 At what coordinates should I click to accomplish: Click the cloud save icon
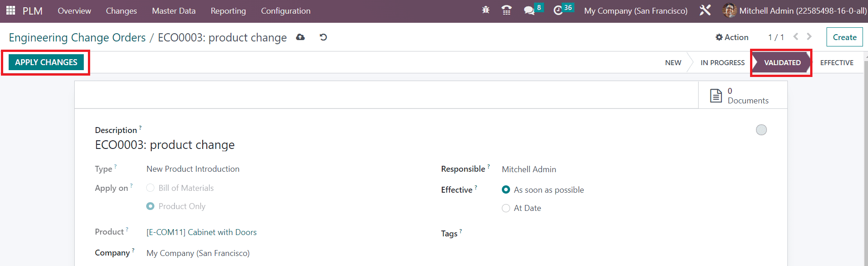(300, 37)
